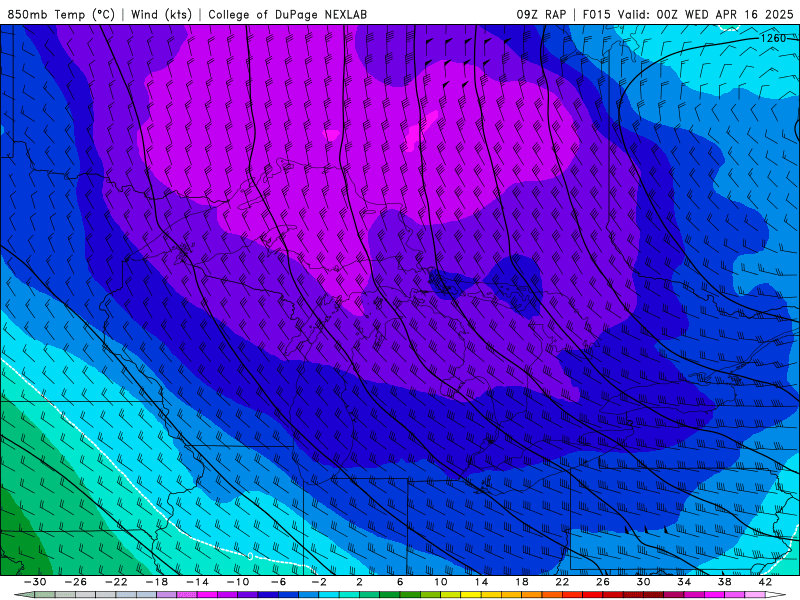Click the '10' temperature legend value
This screenshot has height=600, width=800.
(440, 582)
